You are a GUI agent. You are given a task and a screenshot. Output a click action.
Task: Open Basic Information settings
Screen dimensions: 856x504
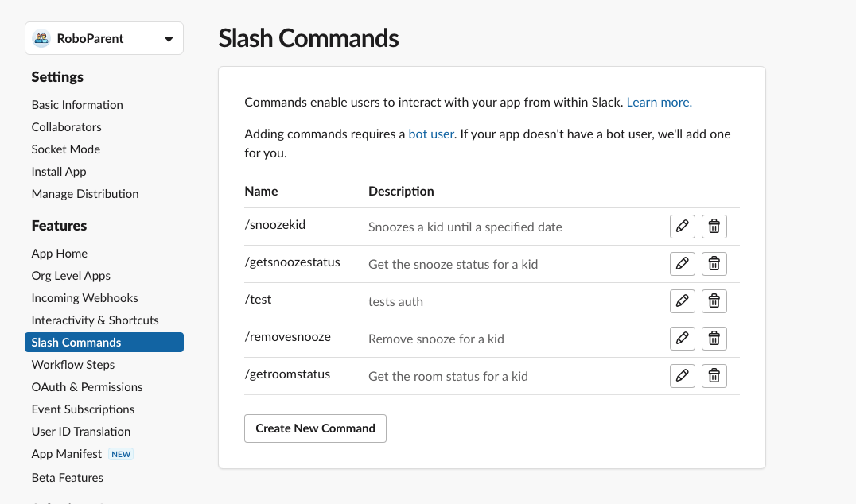[76, 104]
